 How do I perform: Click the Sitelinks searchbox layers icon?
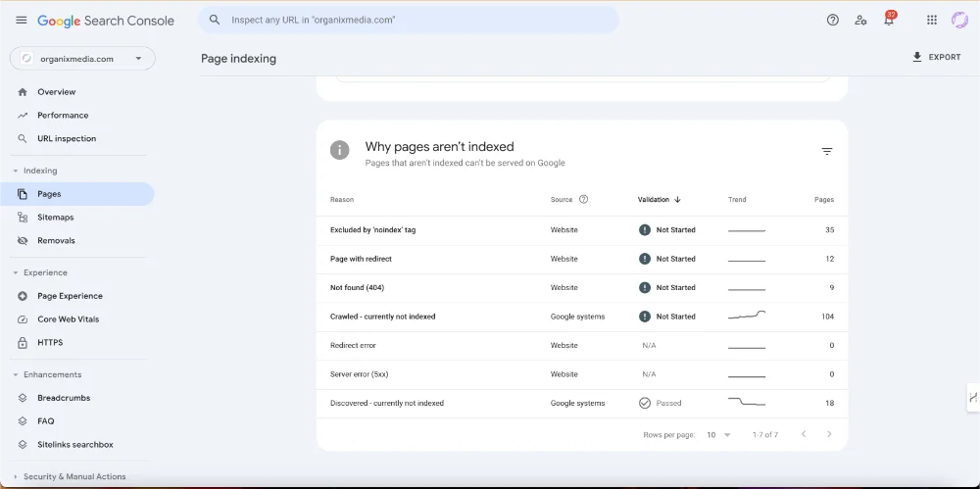(23, 445)
